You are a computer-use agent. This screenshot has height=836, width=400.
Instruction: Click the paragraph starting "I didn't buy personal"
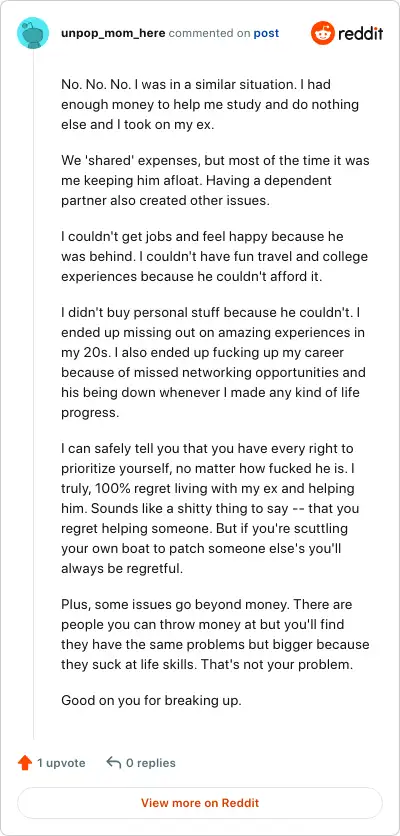pos(213,362)
